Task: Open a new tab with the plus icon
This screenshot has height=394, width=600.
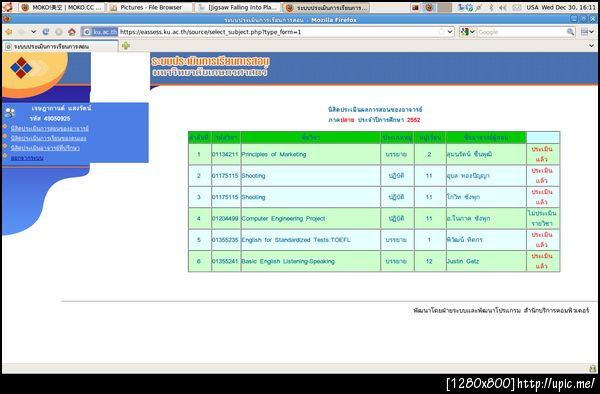Action: pyautogui.click(x=126, y=46)
